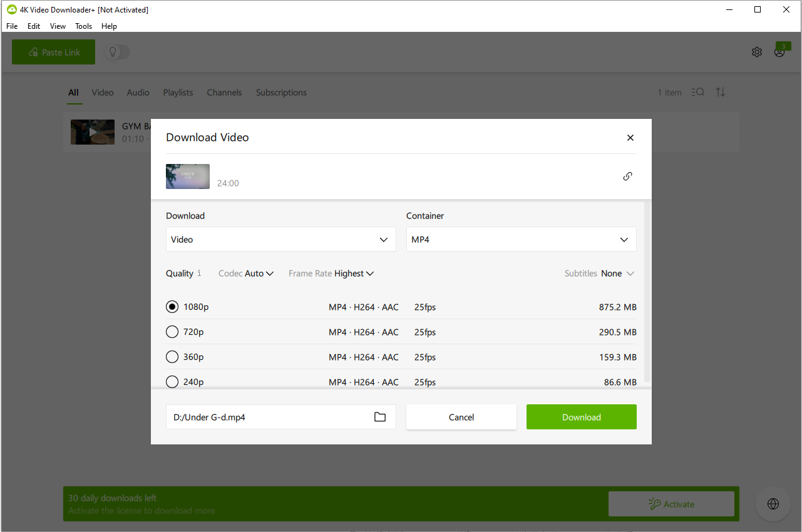
Task: Click the 24:00 duration text
Action: (x=228, y=183)
